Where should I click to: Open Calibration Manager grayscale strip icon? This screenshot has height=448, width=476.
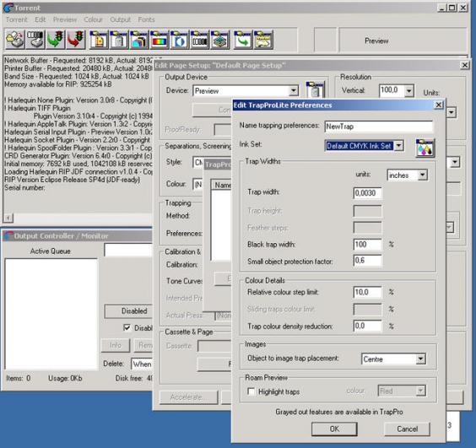(x=199, y=40)
